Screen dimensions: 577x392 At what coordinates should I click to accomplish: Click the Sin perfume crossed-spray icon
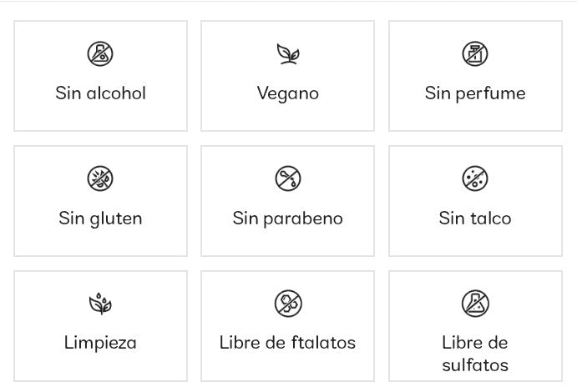click(x=475, y=54)
